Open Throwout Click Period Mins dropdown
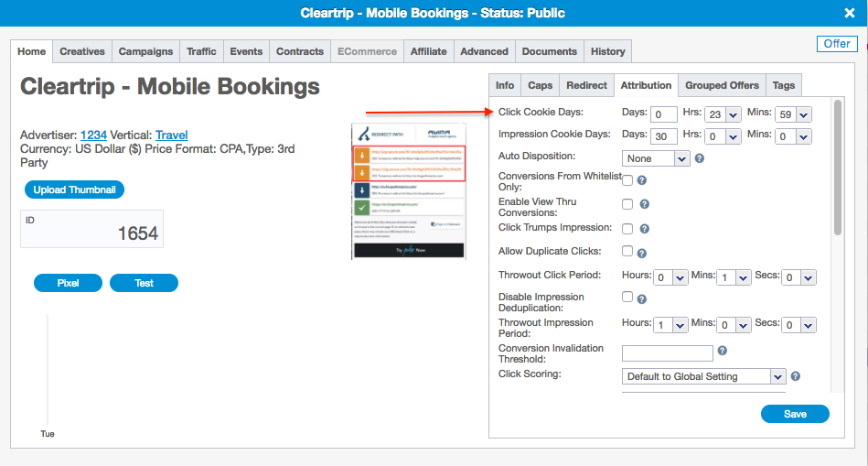This screenshot has height=466, width=868. click(744, 277)
